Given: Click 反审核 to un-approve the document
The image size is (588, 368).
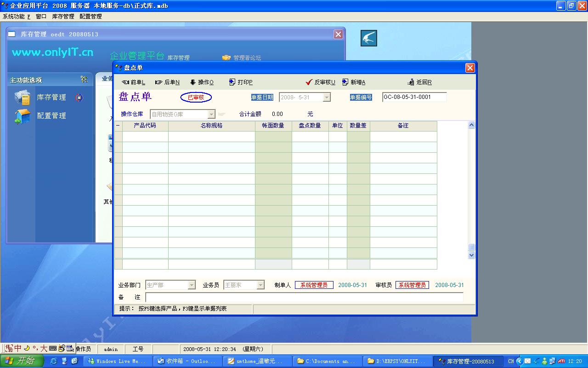Looking at the screenshot, I should point(320,82).
